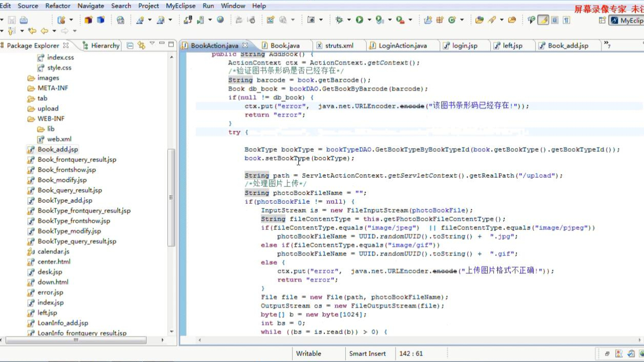
Task: Click the Save icon in toolbar
Action: pos(11,20)
